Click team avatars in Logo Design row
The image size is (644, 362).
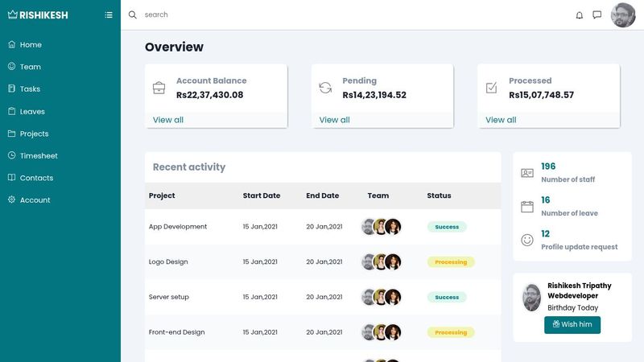tap(381, 262)
